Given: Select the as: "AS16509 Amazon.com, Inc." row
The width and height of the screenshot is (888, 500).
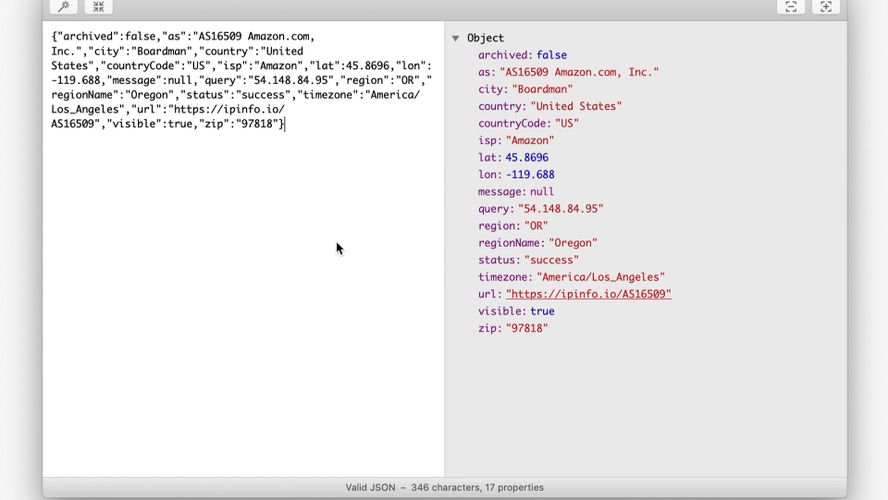Looking at the screenshot, I should click(x=568, y=72).
